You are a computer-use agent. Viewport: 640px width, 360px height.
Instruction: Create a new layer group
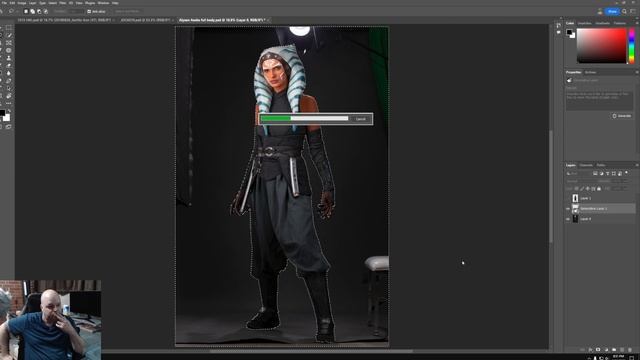(614, 350)
